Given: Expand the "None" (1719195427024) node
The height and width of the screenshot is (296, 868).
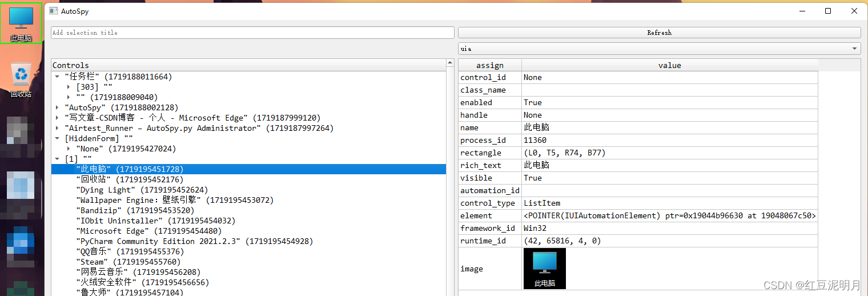Looking at the screenshot, I should (x=69, y=149).
